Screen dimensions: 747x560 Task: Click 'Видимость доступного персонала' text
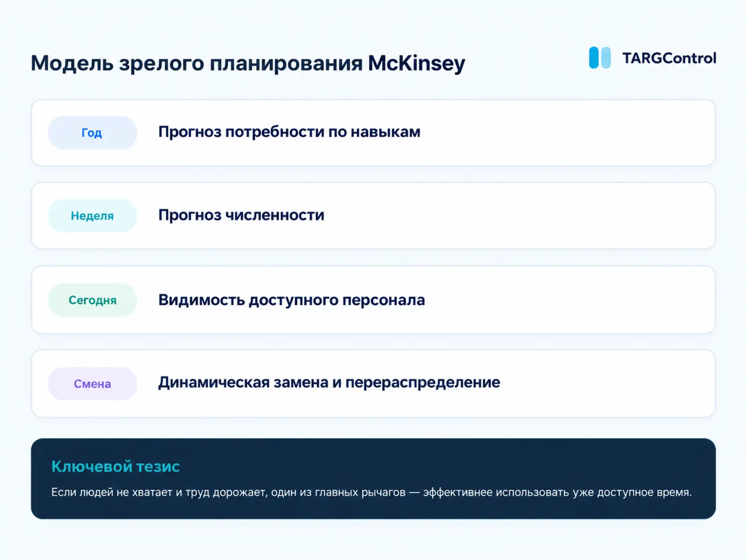coord(291,300)
